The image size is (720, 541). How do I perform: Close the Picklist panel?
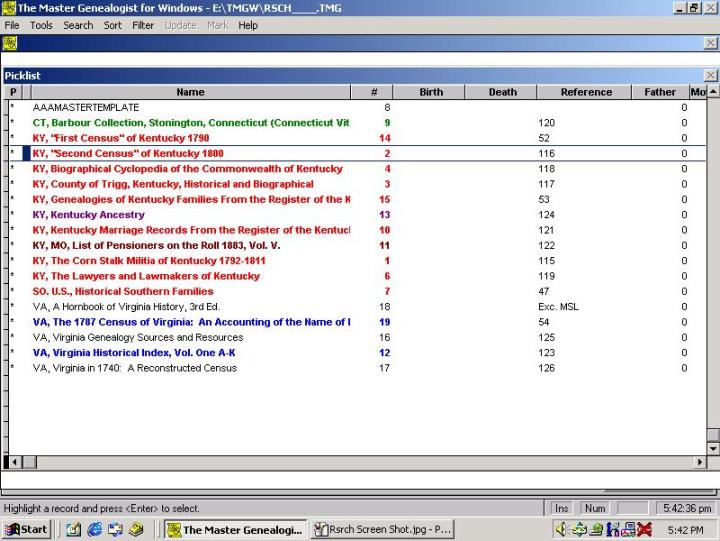710,75
